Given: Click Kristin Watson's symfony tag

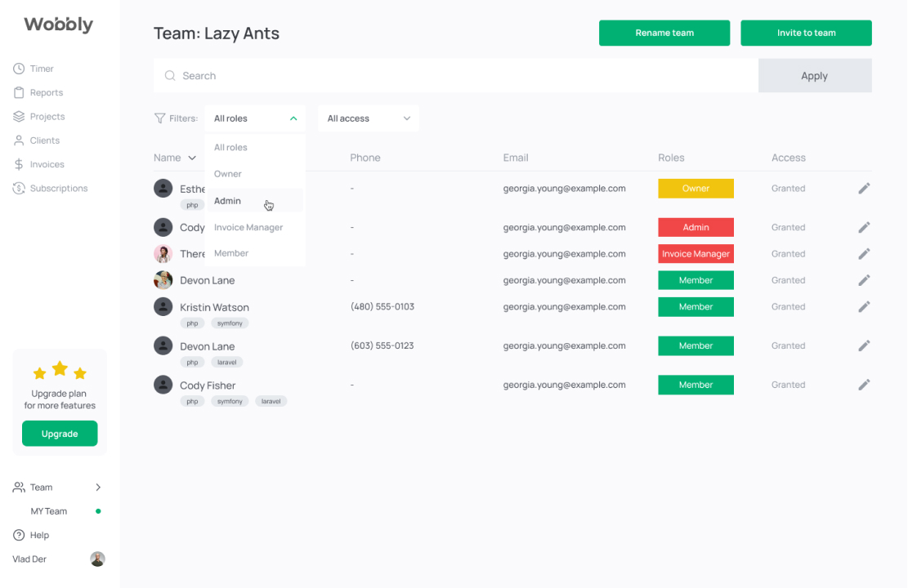Looking at the screenshot, I should 230,323.
